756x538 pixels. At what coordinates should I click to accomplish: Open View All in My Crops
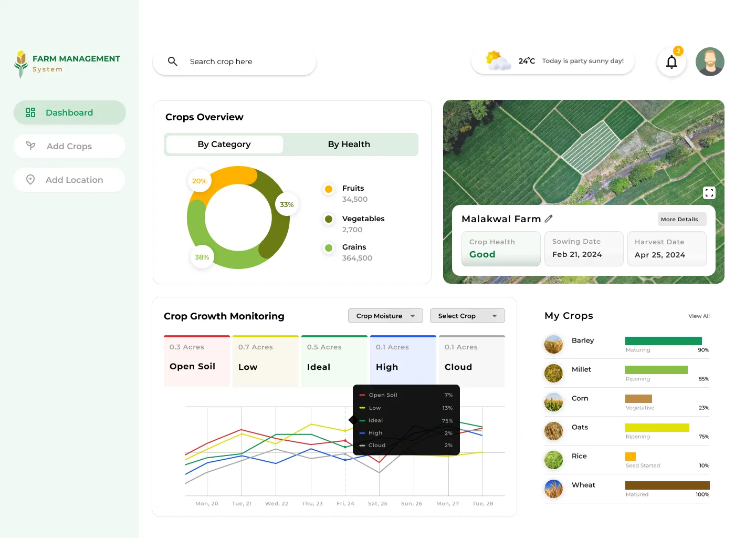click(x=699, y=316)
